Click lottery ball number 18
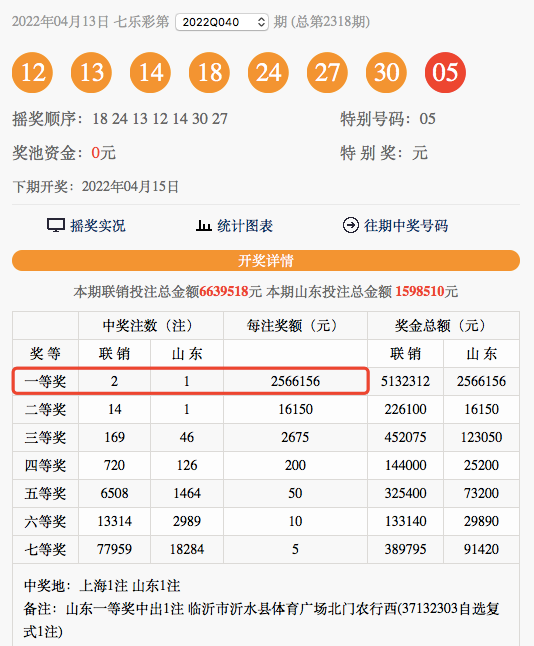 click(209, 73)
